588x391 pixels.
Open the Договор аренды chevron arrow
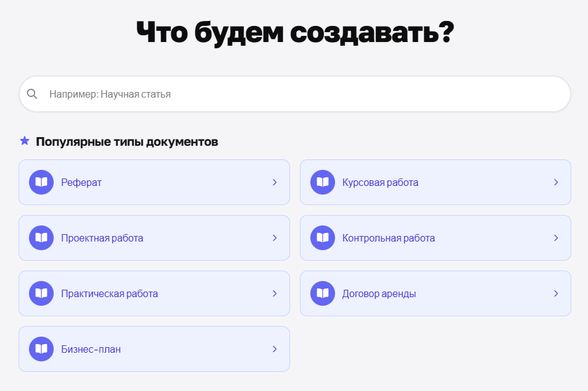coord(556,293)
